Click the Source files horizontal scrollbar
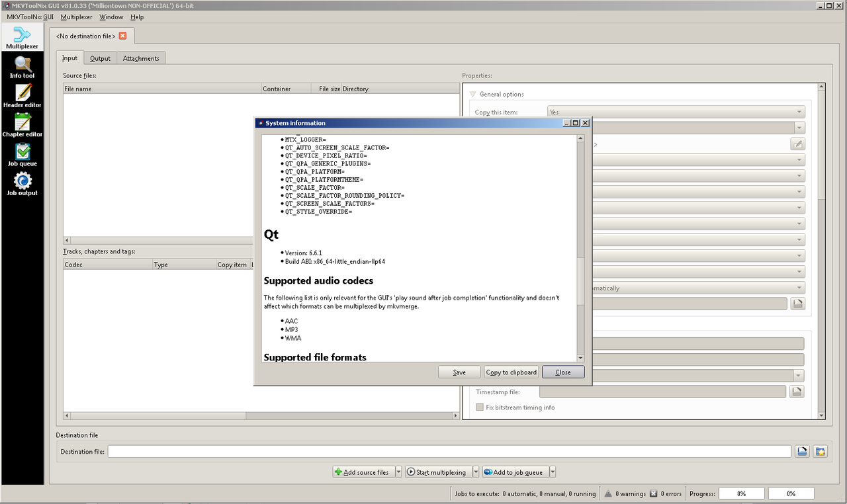The width and height of the screenshot is (847, 504). (261, 240)
